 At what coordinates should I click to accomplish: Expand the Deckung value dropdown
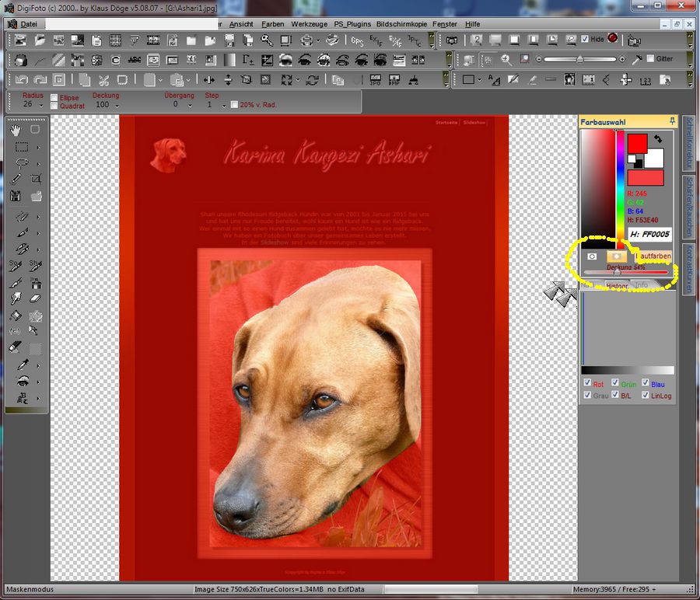click(117, 105)
